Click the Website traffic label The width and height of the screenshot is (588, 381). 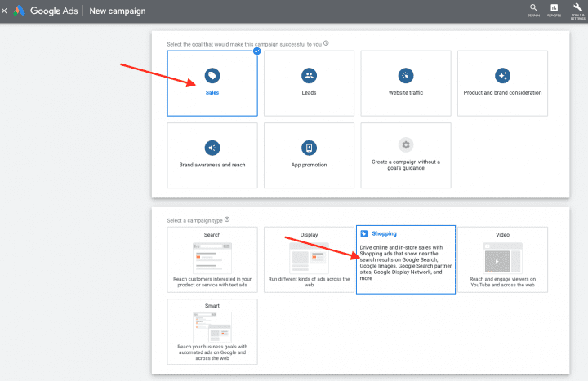coord(406,92)
